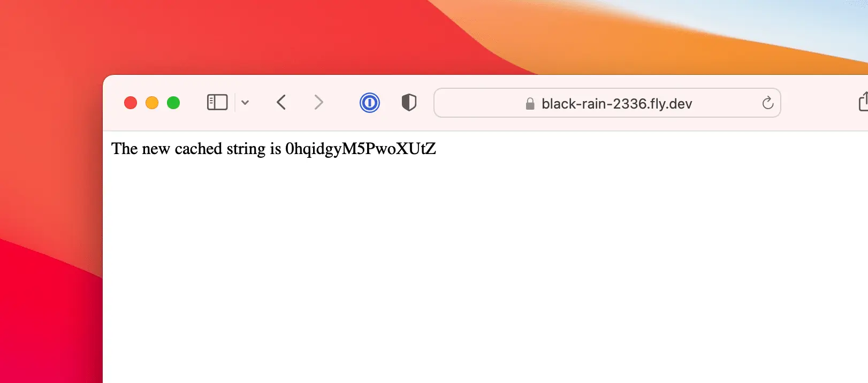Click the red desktop wallpaper
Viewport: 868px width, 383px height.
pyautogui.click(x=48, y=160)
